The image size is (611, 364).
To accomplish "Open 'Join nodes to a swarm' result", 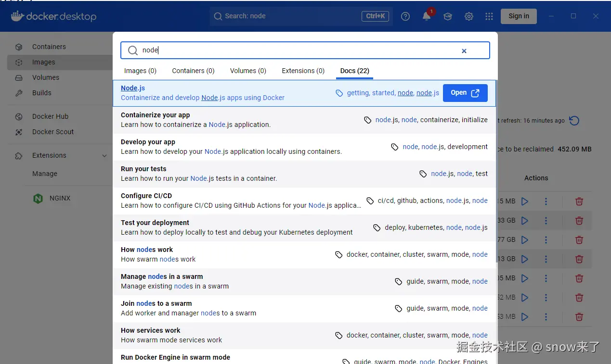I will [x=304, y=308].
